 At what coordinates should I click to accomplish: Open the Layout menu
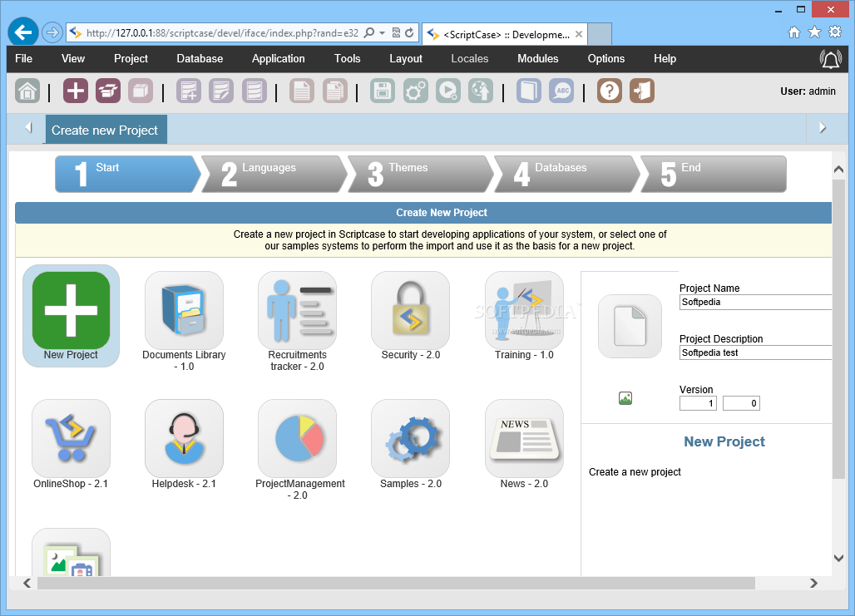click(406, 59)
